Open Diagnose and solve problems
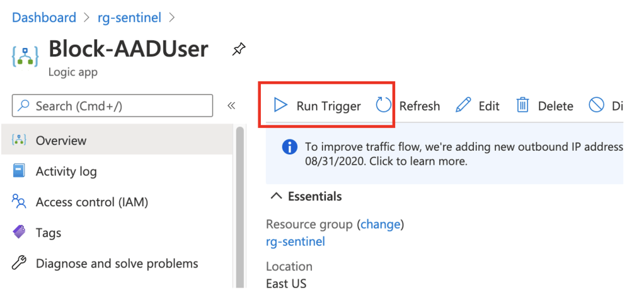Screen dimensions: 644x299 (117, 263)
